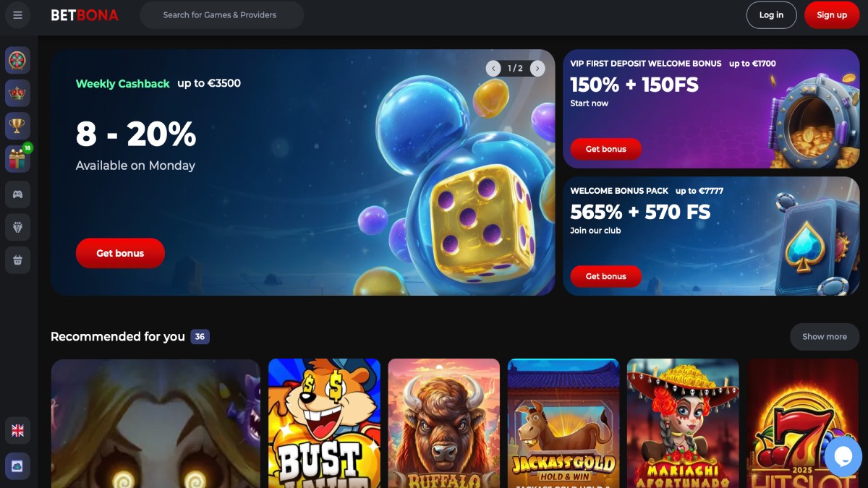
Task: Open the cloud download app icon
Action: (17, 466)
